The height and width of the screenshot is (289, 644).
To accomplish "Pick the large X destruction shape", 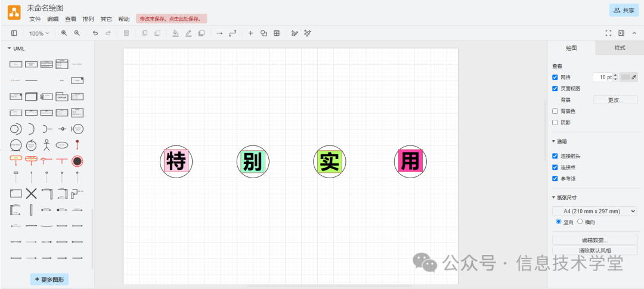I will coord(31,193).
